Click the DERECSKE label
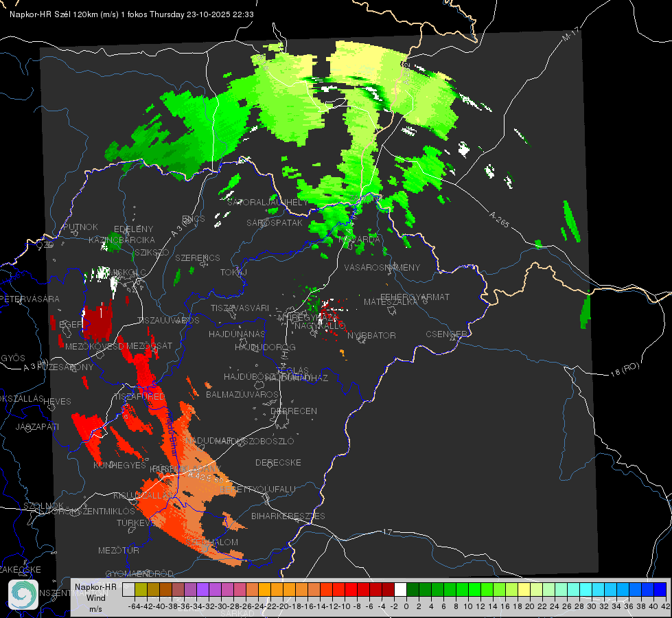The height and width of the screenshot is (618, 672). pyautogui.click(x=278, y=463)
